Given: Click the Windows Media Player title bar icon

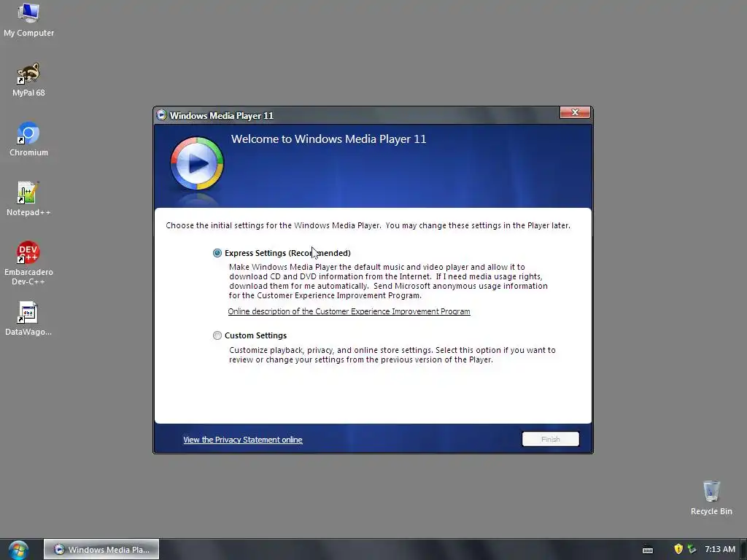Looking at the screenshot, I should pos(162,115).
